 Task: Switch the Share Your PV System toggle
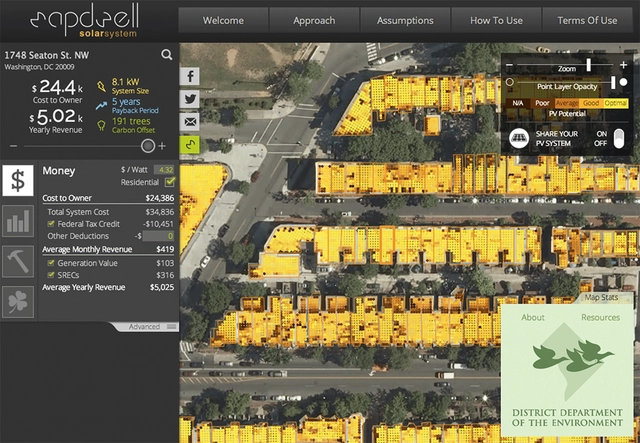click(x=619, y=139)
